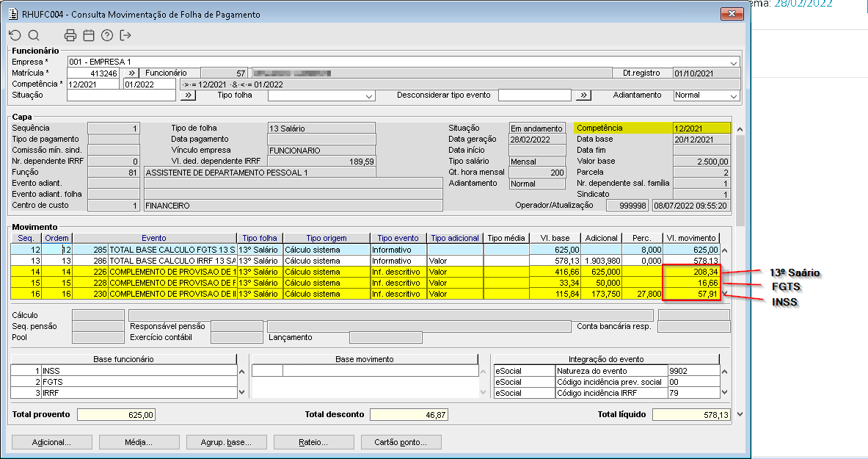Click lookup arrows beside Desconsiderar tipo evento
This screenshot has width=868, height=459.
coord(583,95)
